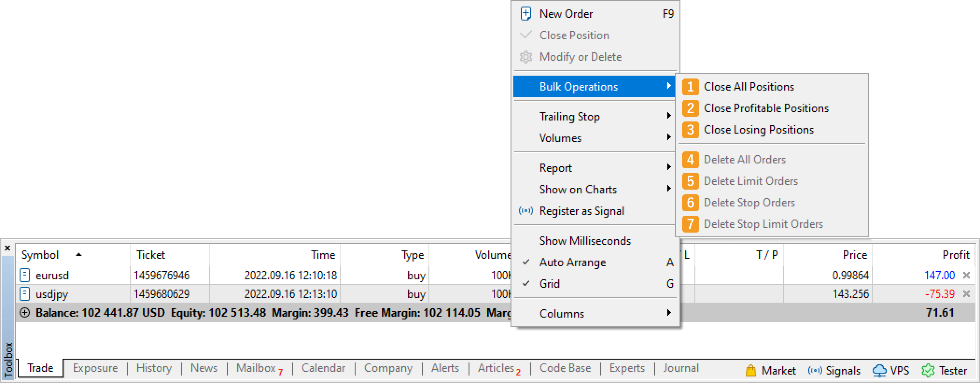Choose Close Profitable Positions
Viewport: 980px width, 383px height.
pos(772,108)
